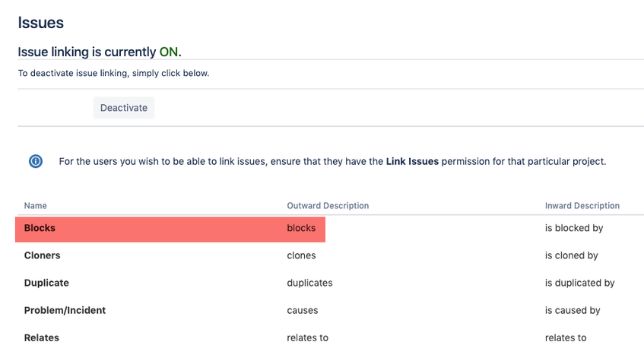Click the 'is duplicated by' inward description

[x=579, y=283]
